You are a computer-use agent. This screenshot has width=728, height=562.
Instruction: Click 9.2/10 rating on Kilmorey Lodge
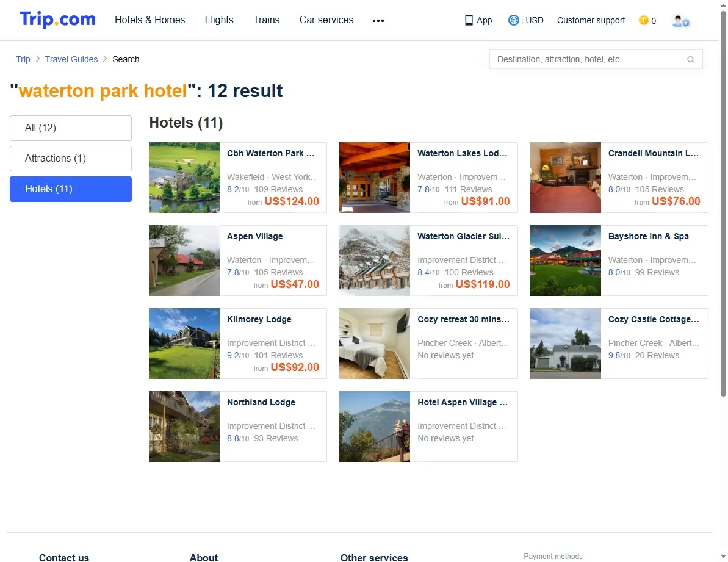(x=238, y=356)
